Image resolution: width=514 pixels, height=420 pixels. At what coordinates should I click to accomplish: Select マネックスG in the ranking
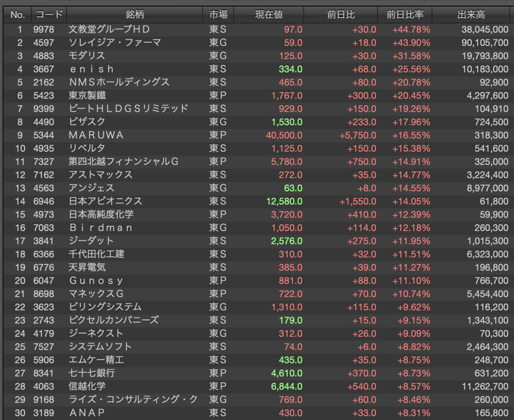tap(96, 294)
